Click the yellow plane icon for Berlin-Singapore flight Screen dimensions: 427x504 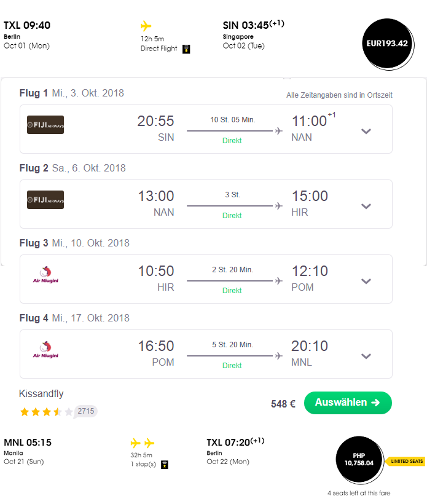(146, 26)
